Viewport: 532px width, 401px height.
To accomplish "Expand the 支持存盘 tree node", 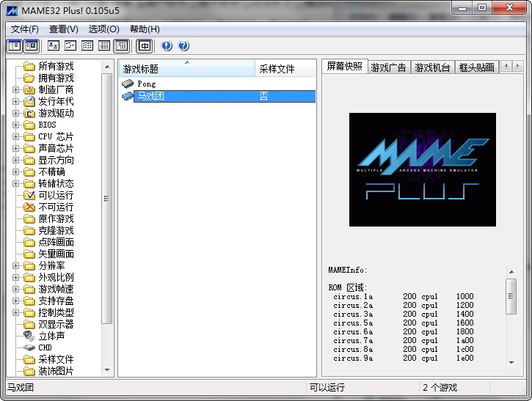I will 15,301.
